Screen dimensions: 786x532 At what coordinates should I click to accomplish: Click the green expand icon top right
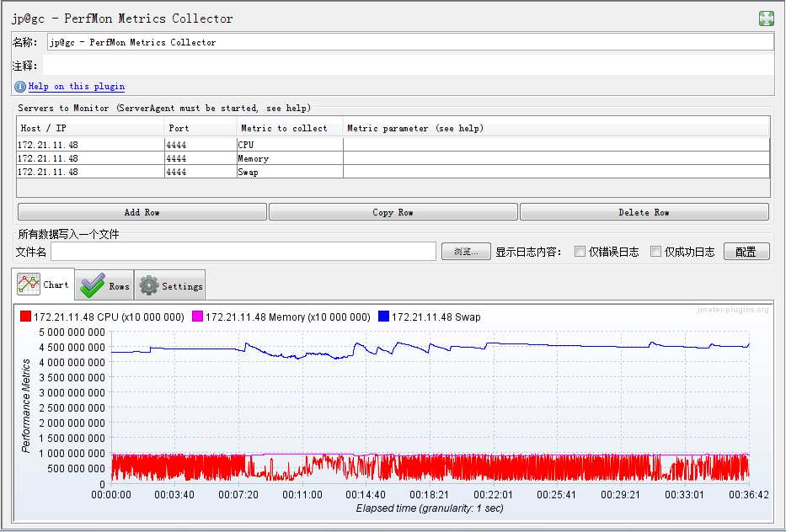[x=767, y=19]
